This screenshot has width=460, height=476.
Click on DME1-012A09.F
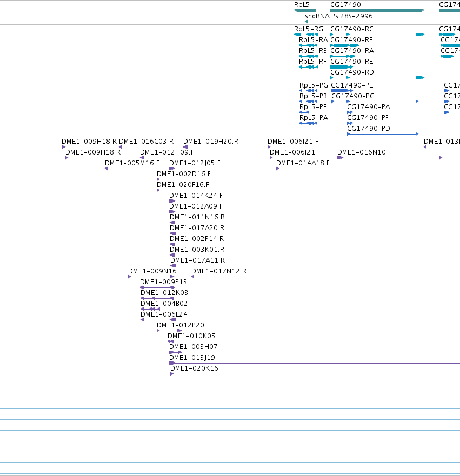tap(172, 212)
